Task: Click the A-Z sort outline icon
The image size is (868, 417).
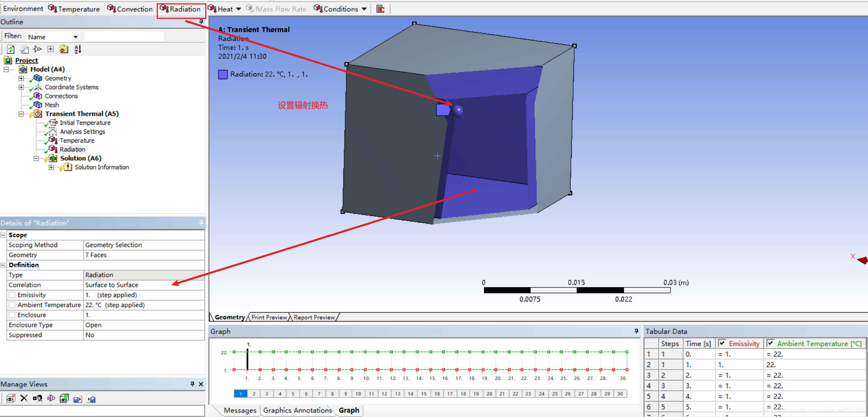Action: (x=78, y=49)
